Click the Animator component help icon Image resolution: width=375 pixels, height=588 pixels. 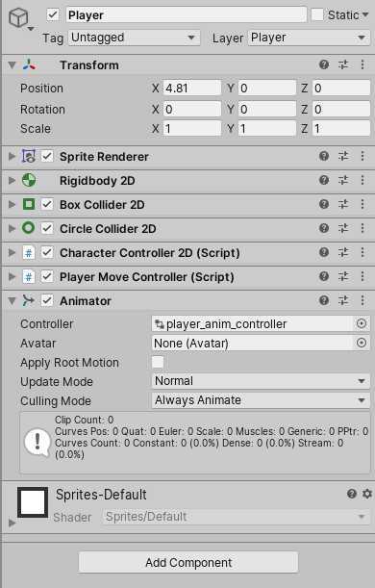(324, 300)
